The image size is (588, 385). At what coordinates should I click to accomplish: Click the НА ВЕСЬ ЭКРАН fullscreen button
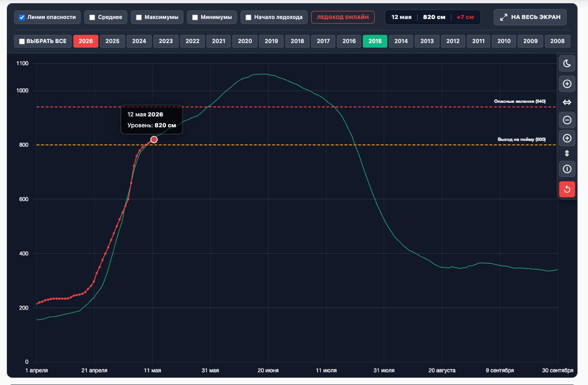click(x=530, y=17)
